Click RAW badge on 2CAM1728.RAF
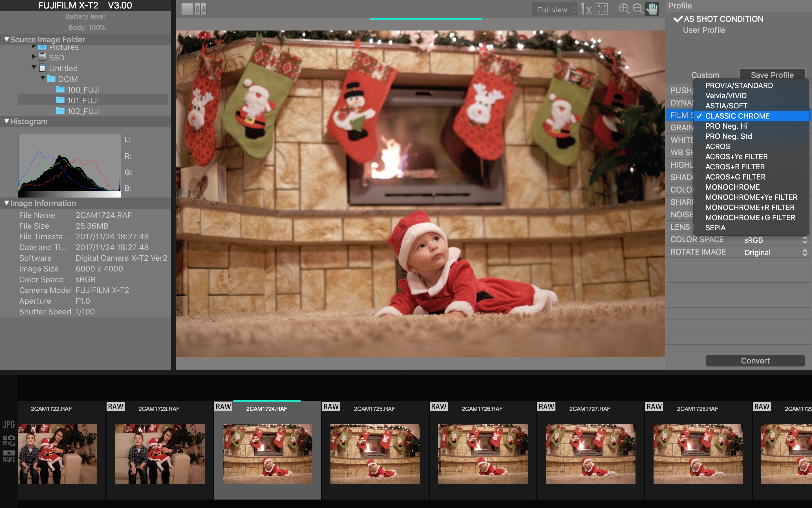812x508 pixels. tap(654, 406)
